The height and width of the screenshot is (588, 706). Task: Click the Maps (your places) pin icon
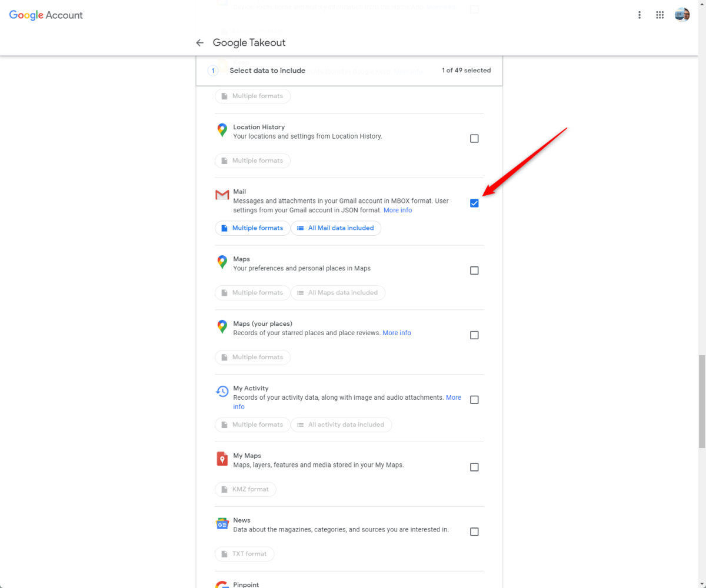[x=222, y=327]
